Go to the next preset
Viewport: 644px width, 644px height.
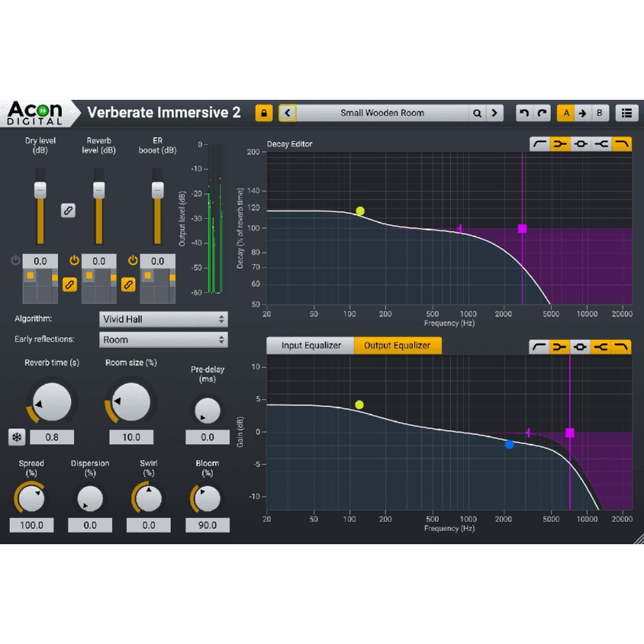point(495,113)
